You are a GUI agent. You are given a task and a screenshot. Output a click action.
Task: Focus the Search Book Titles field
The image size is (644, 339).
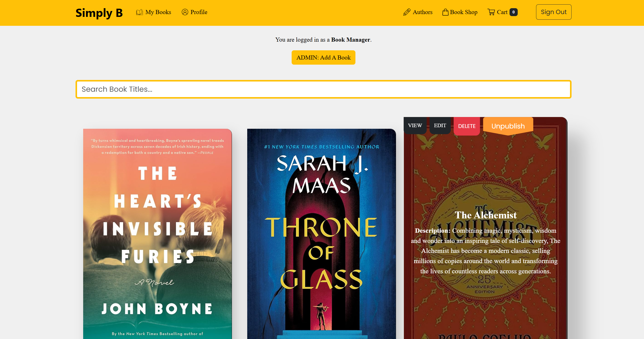(323, 89)
